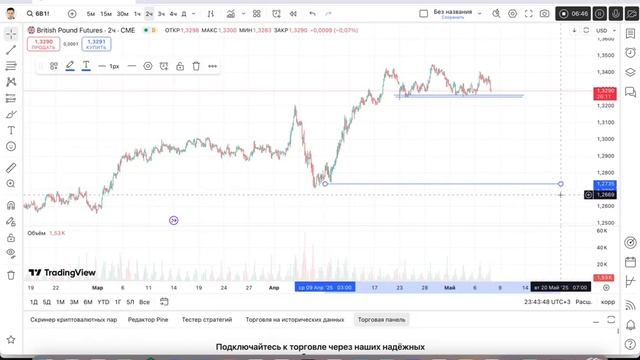Switch to 3ч timeframe

(x=161, y=14)
